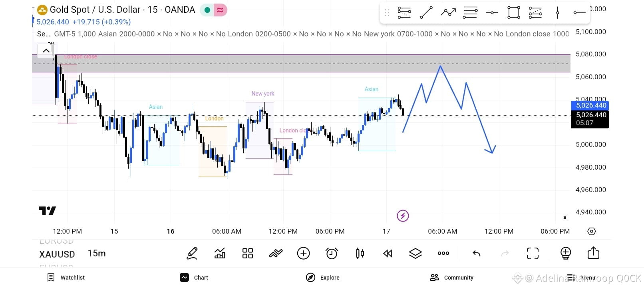The height and width of the screenshot is (288, 644).
Task: Select the horizontal line tool
Action: 492,13
